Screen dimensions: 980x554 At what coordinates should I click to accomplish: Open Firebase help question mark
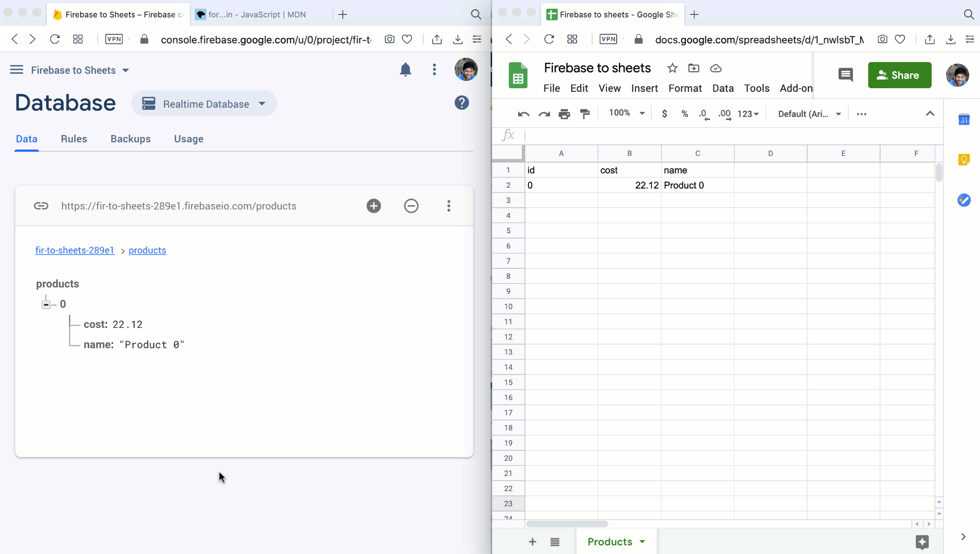[x=461, y=103]
